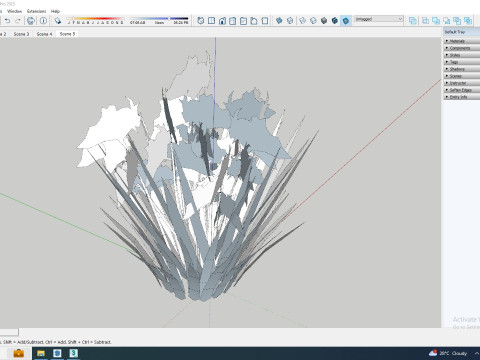Image resolution: width=480 pixels, height=360 pixels.
Task: Expand the Entity Info tray panel
Action: 462,97
